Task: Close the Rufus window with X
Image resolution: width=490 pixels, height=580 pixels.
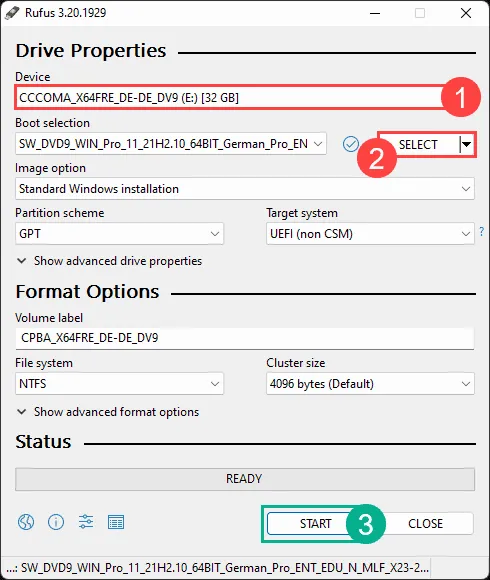Action: (466, 13)
